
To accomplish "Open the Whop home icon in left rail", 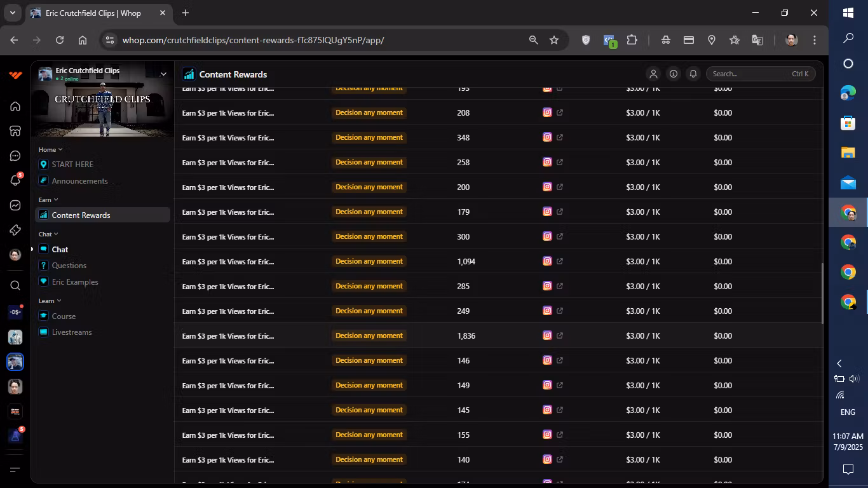I will click(x=15, y=106).
